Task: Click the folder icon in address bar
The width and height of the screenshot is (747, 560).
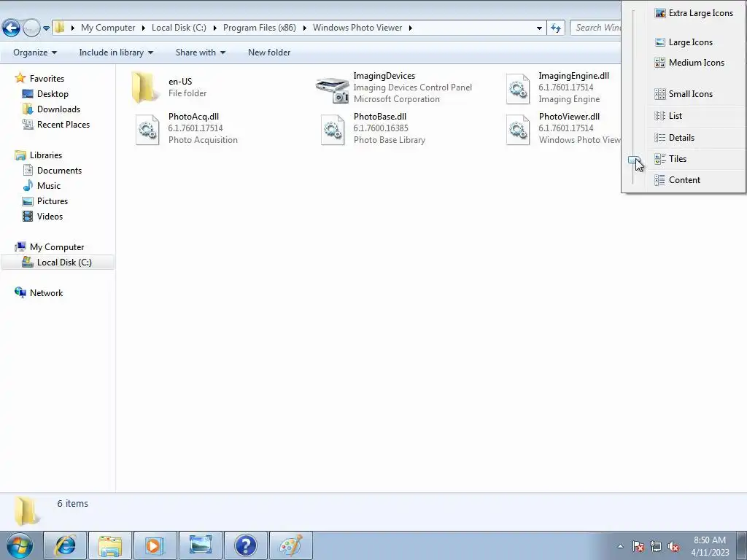Action: (x=60, y=27)
